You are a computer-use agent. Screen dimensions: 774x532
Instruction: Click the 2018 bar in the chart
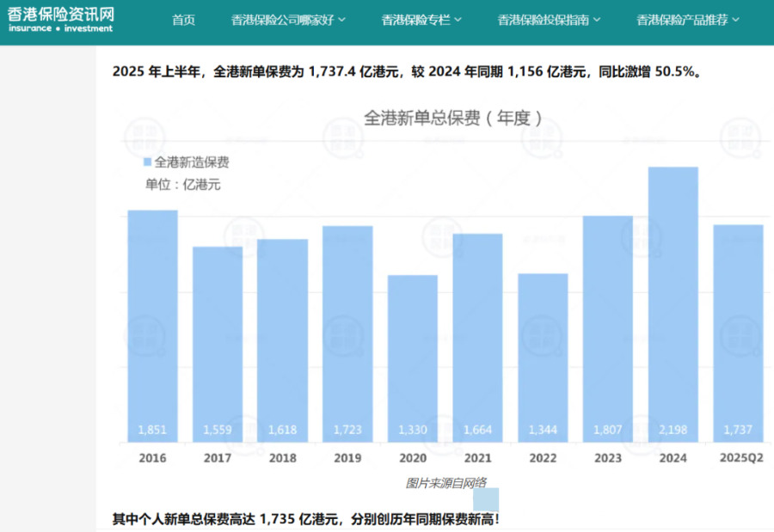[x=282, y=340]
